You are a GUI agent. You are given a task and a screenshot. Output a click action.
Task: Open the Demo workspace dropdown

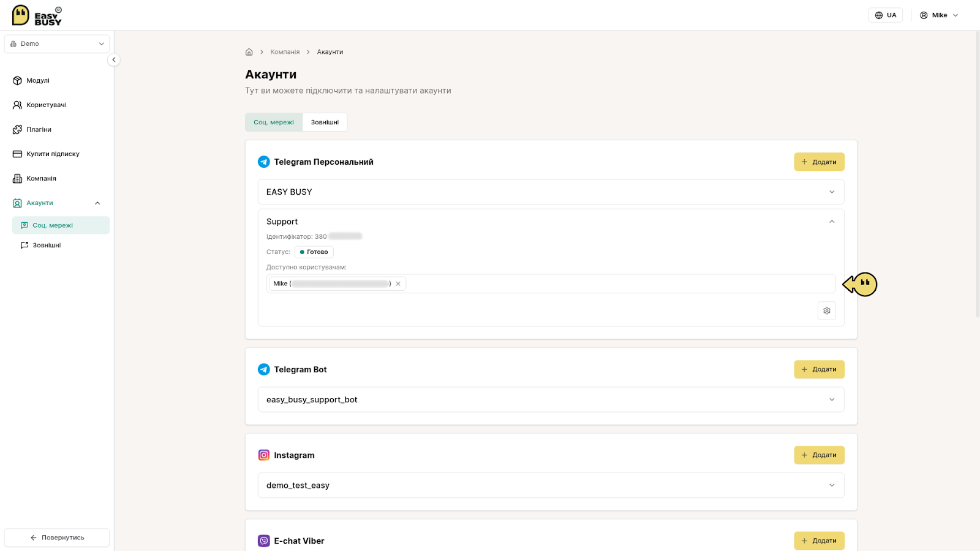coord(57,44)
